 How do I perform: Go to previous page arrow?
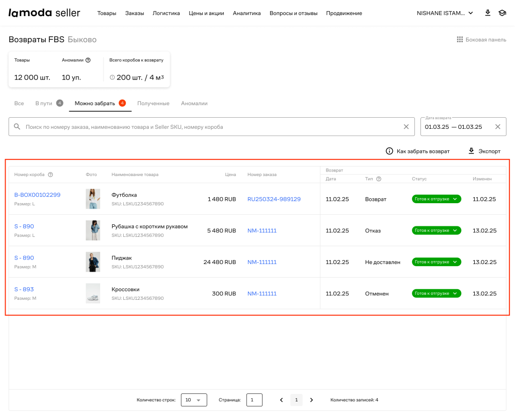[281, 400]
